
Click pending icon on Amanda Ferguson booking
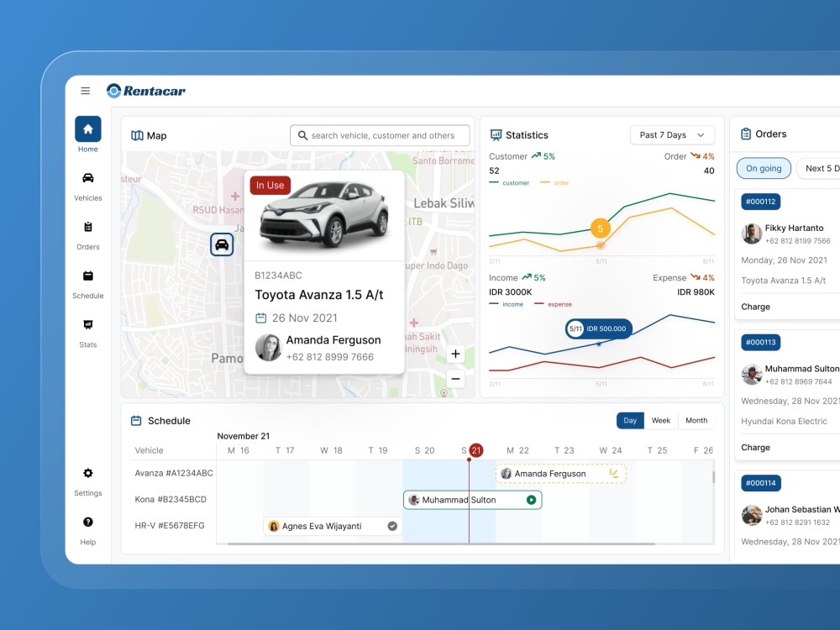pyautogui.click(x=614, y=474)
